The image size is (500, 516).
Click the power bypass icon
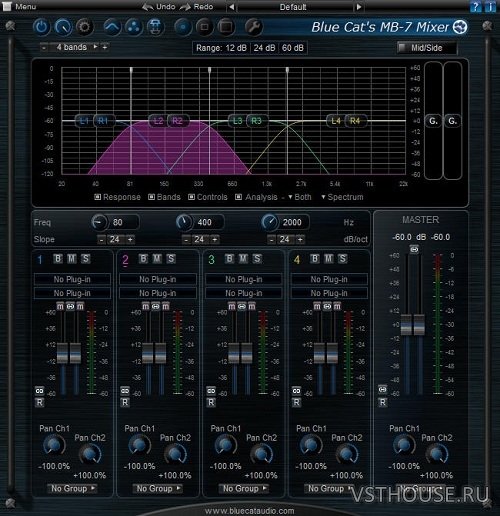[41, 27]
